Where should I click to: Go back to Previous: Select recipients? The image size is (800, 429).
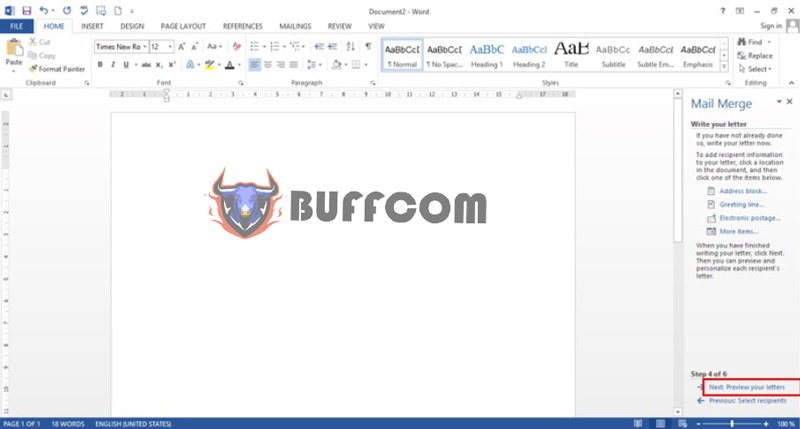click(747, 401)
